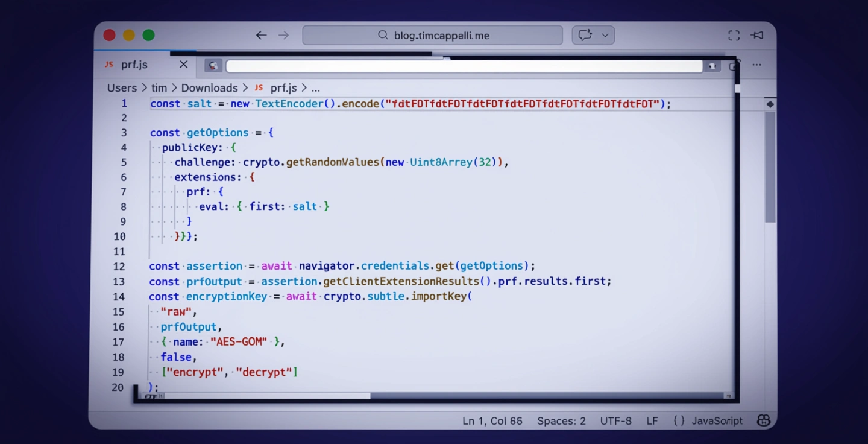Click the vertical scrollbar on editor

pos(770,169)
